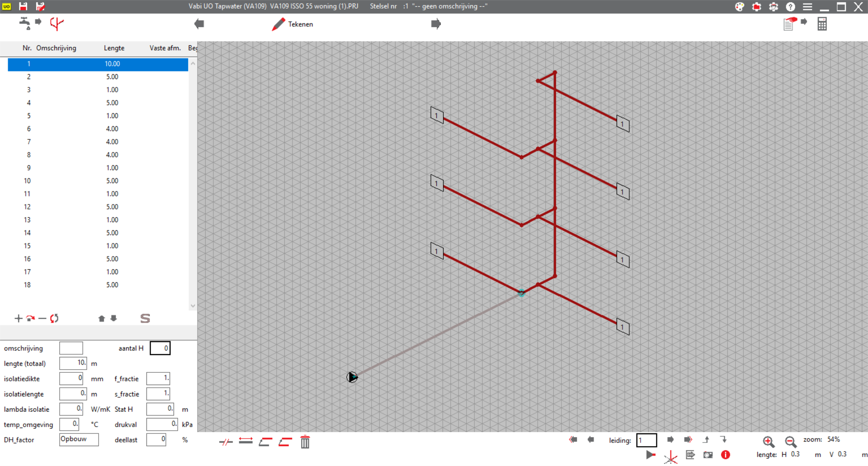Screen dimensions: 868x466
Task: Click the red info circle icon
Action: pos(726,455)
